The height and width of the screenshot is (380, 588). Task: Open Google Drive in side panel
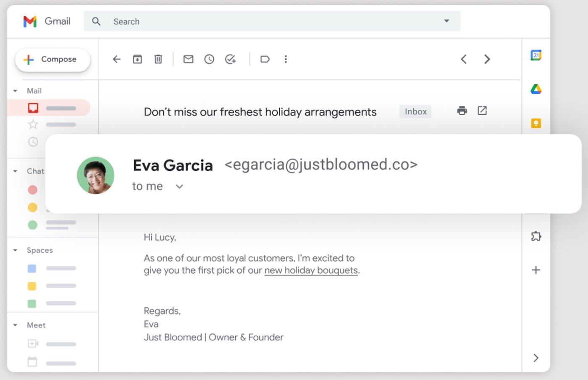click(536, 89)
